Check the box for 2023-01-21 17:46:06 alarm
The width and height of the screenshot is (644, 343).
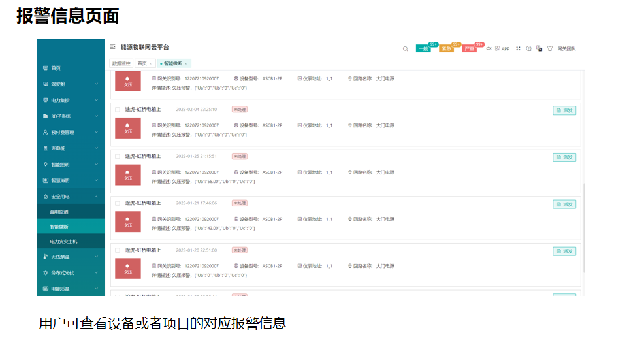click(x=118, y=203)
